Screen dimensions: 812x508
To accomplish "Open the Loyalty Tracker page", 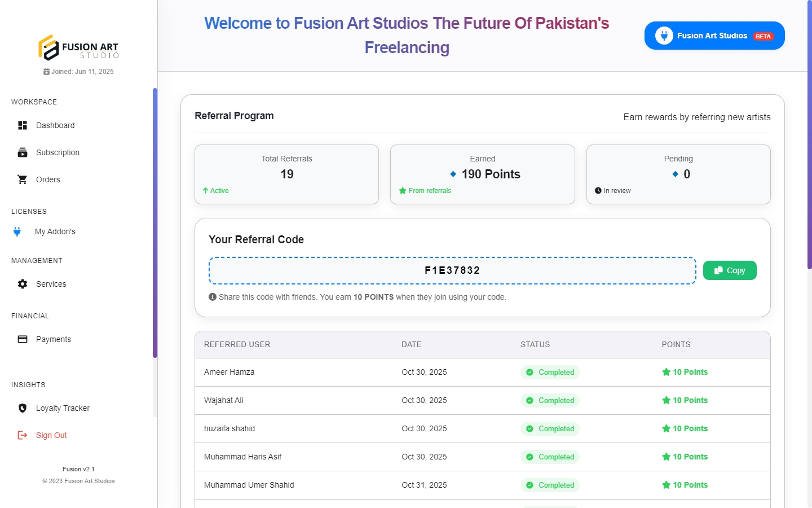I will [63, 408].
